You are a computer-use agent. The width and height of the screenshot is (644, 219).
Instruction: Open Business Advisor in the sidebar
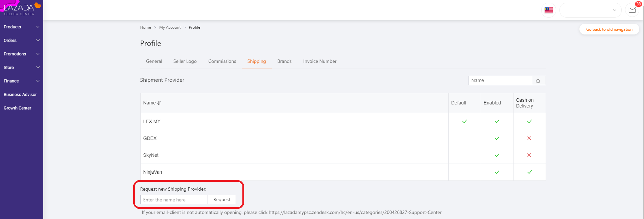tap(20, 95)
